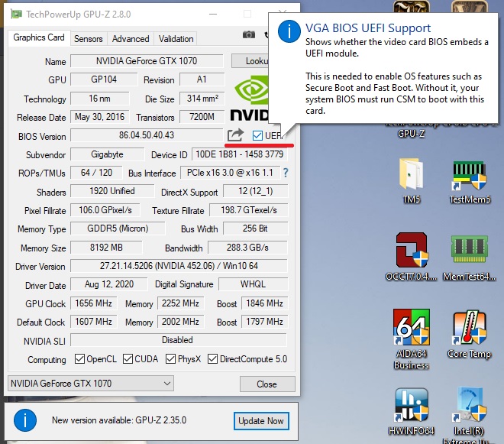Click the Texture Fillrate 198.7 GTexel/s value
This screenshot has width=504, height=444.
click(248, 210)
